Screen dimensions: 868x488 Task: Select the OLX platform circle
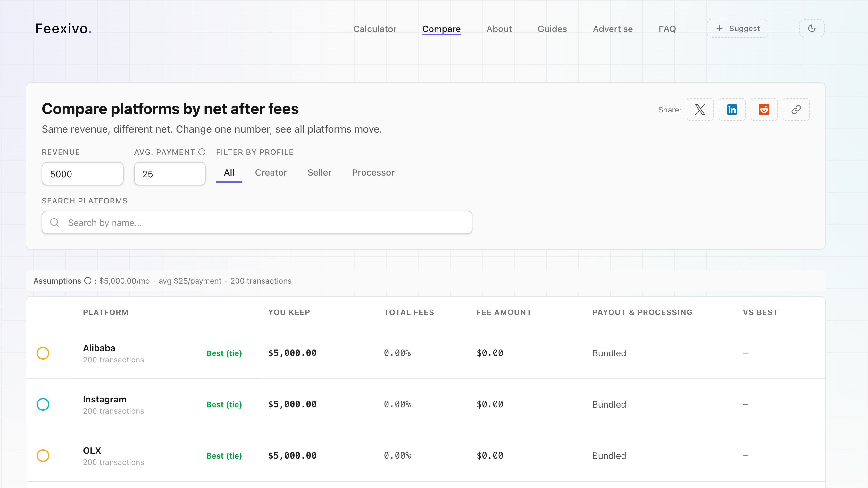(43, 455)
